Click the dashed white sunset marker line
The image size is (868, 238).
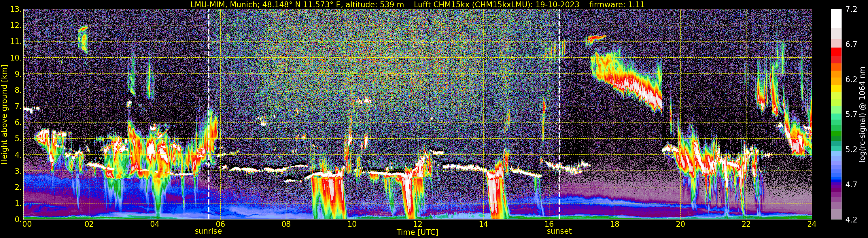point(559,114)
